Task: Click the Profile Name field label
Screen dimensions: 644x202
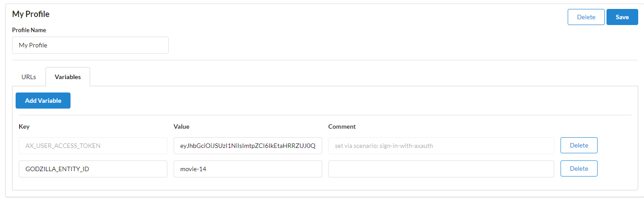Action: pos(29,30)
